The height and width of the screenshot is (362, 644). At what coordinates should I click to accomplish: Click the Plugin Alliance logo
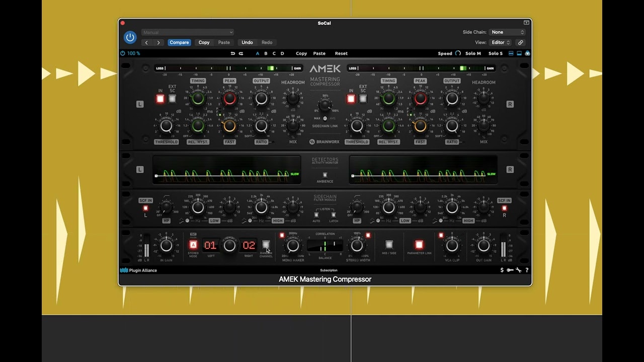pyautogui.click(x=138, y=270)
